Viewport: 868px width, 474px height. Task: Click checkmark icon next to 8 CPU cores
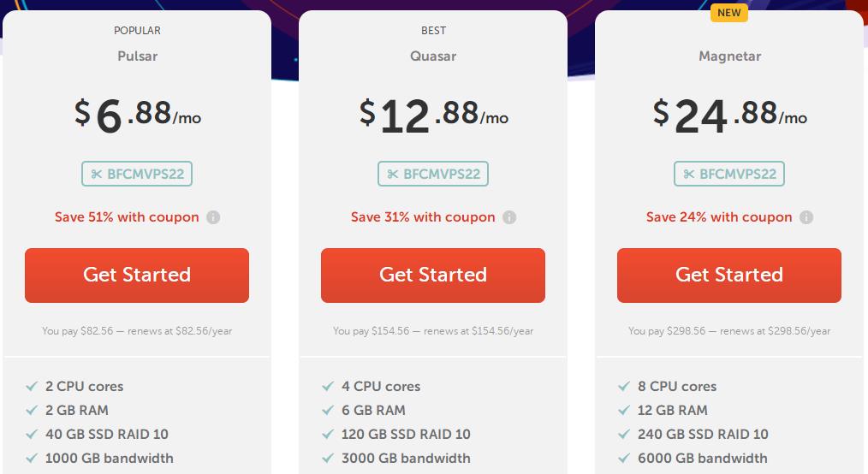coord(624,387)
